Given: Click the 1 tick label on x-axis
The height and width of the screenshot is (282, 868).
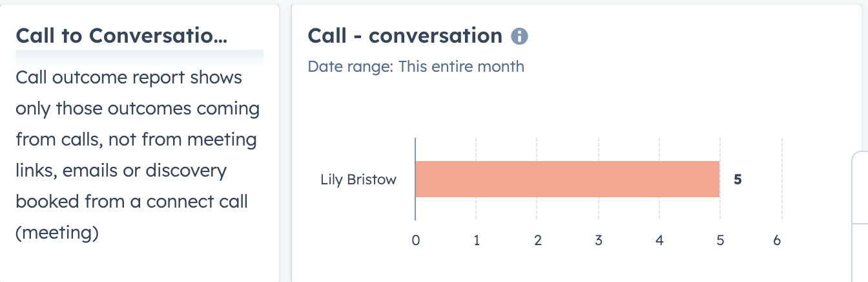Looking at the screenshot, I should point(477,241).
